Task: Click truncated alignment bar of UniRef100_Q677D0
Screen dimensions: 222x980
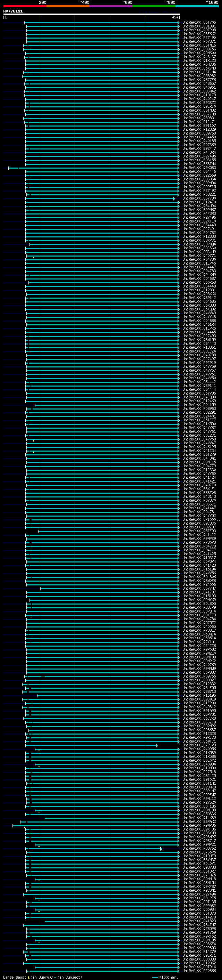Action: [101, 199]
